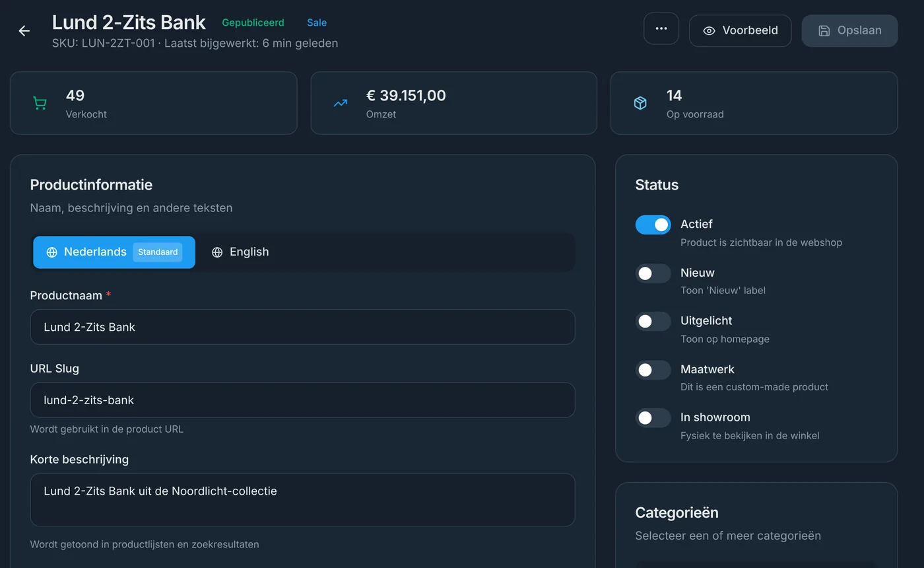Disable the Actief toggle
Image resolution: width=924 pixels, height=568 pixels.
pyautogui.click(x=653, y=225)
